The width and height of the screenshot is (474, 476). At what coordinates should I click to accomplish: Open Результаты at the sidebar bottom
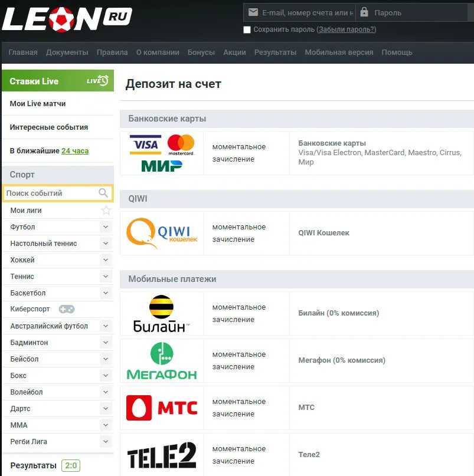(34, 465)
